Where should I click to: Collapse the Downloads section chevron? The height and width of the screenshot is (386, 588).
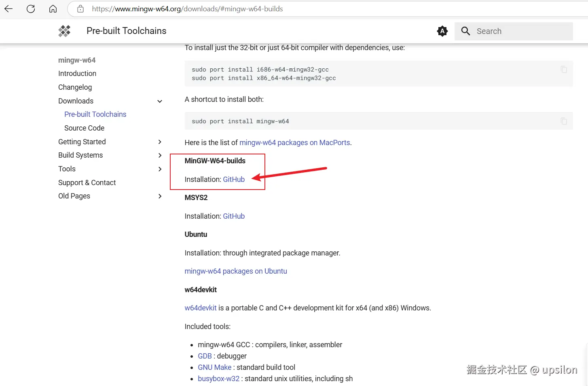point(160,101)
